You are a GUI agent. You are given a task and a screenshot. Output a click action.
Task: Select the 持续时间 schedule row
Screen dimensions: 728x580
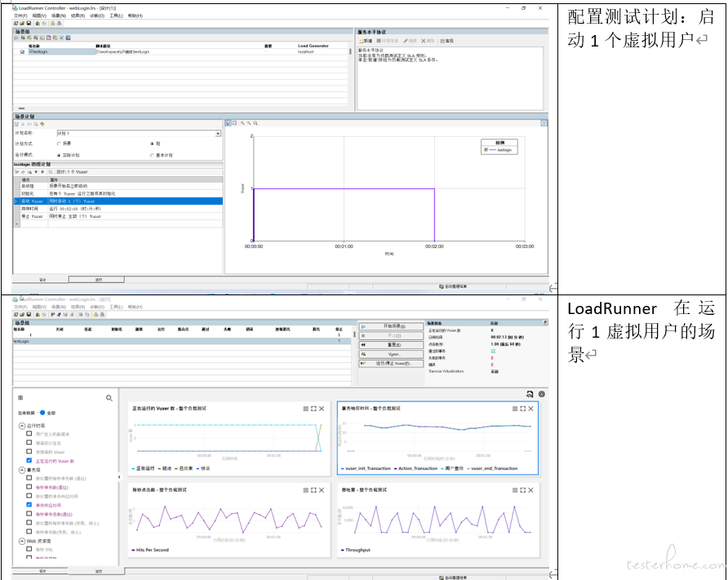[118, 209]
